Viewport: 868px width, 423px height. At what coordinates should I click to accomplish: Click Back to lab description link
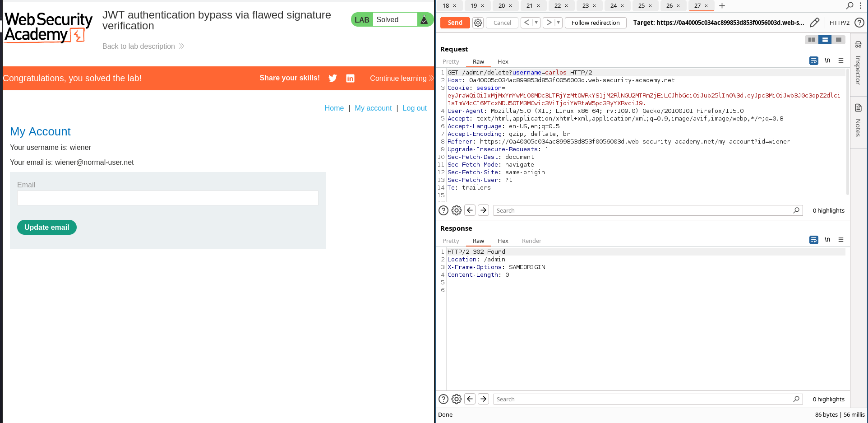click(143, 46)
